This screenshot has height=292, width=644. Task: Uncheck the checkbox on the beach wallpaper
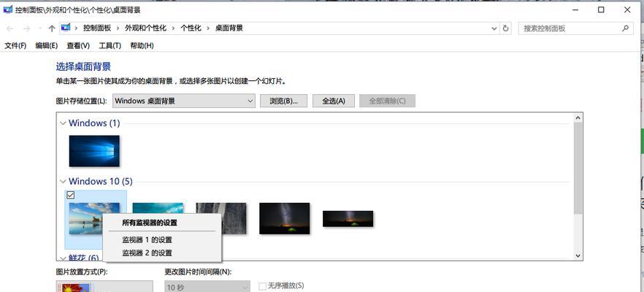(x=70, y=196)
